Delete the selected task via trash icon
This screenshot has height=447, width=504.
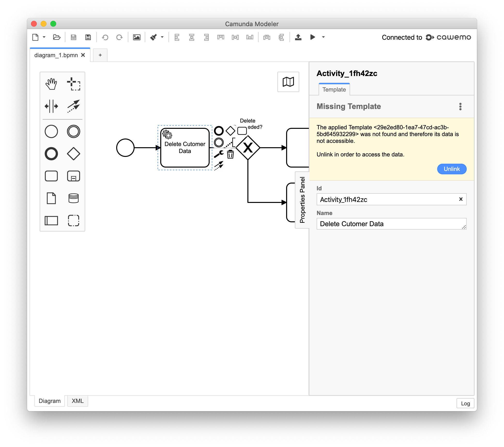(x=230, y=155)
